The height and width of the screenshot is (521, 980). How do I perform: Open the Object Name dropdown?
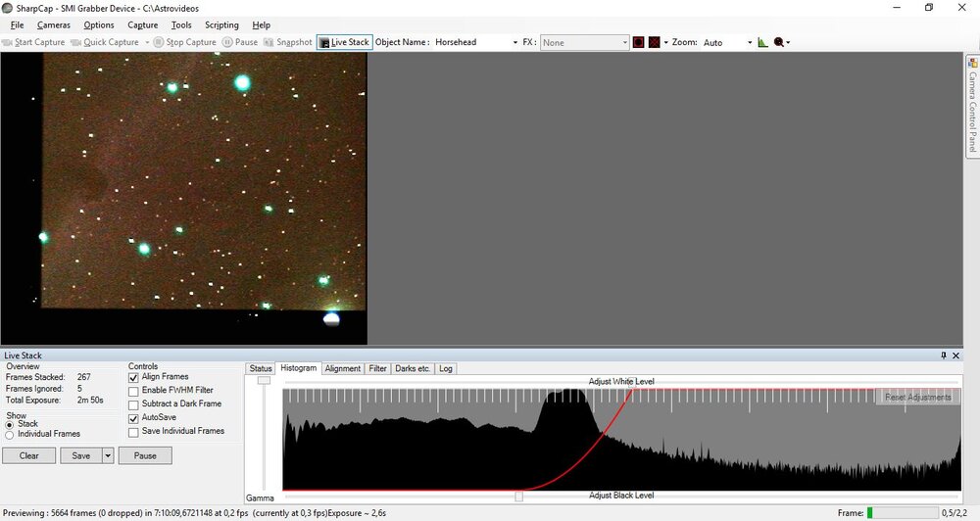[515, 43]
